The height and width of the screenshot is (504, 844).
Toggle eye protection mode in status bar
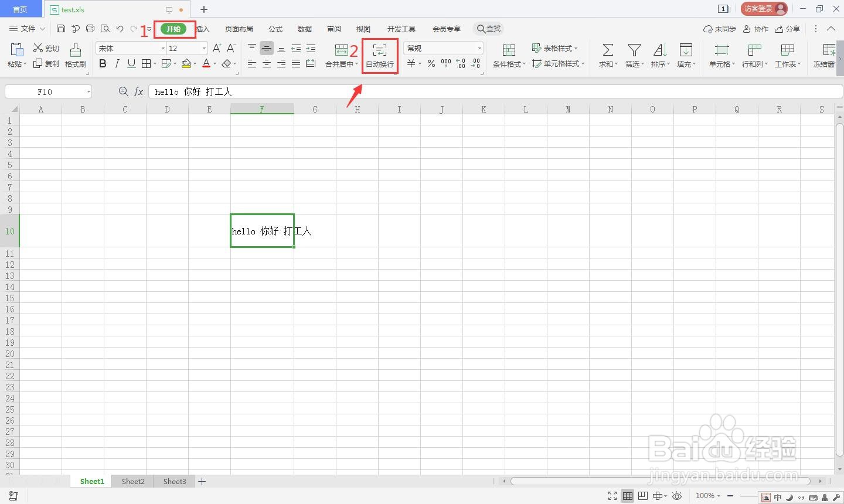676,496
